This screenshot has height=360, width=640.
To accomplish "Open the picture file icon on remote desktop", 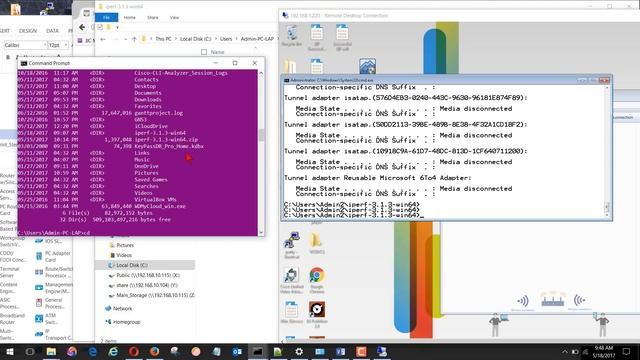I will coord(367,66).
